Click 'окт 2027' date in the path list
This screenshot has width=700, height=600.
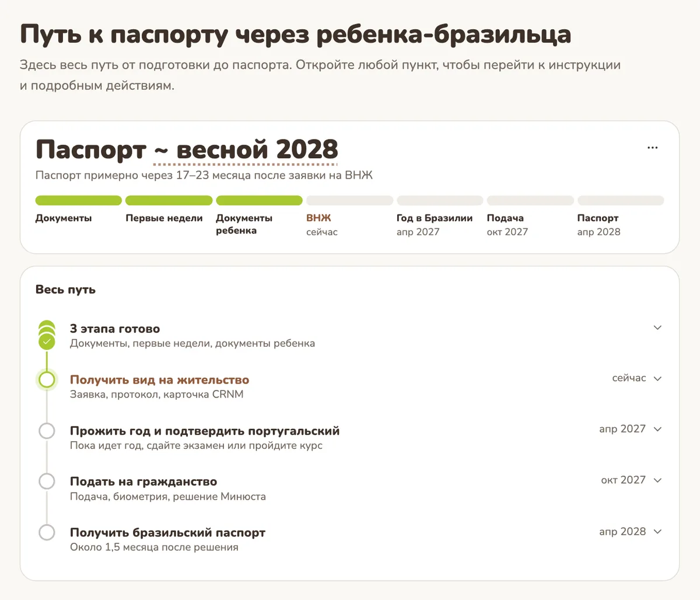click(x=624, y=480)
